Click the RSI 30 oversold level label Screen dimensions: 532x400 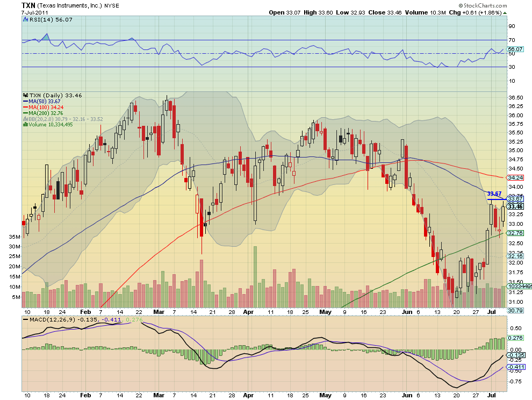512,67
